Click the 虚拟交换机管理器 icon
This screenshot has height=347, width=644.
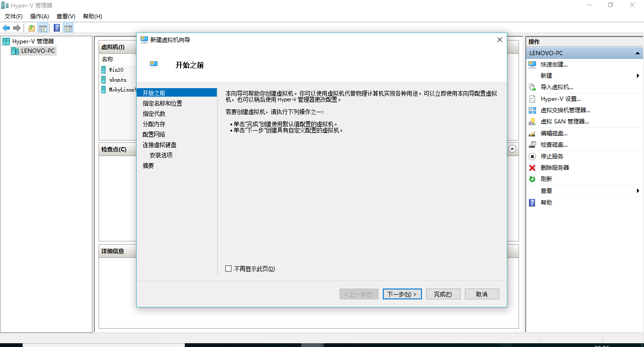pos(532,110)
